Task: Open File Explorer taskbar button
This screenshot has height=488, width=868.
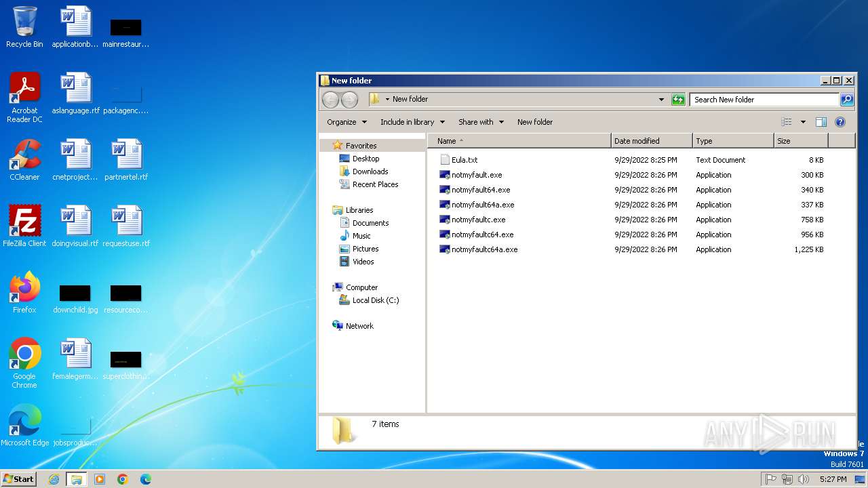Action: [x=77, y=479]
